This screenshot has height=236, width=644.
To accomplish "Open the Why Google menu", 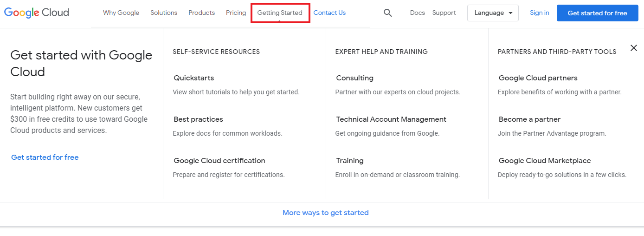I will tap(121, 13).
